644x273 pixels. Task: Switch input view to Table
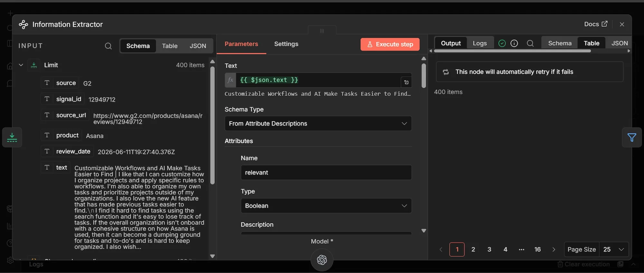[170, 46]
